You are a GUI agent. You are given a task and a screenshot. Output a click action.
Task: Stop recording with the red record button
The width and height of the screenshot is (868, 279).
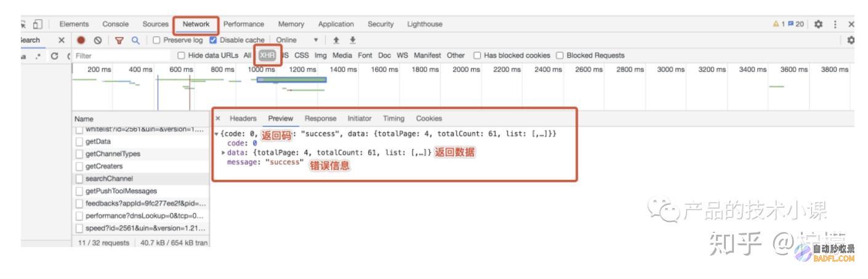click(x=79, y=40)
